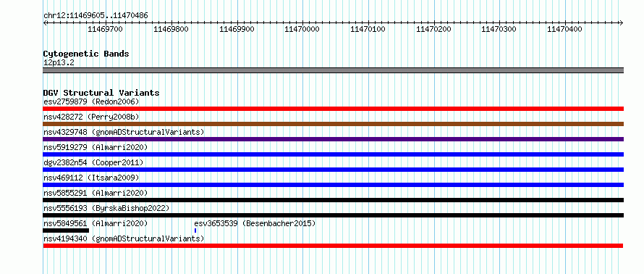The height and width of the screenshot is (274, 644).
Task: Click nsv5855291 (Almarri2020) label
Action: 96,193
